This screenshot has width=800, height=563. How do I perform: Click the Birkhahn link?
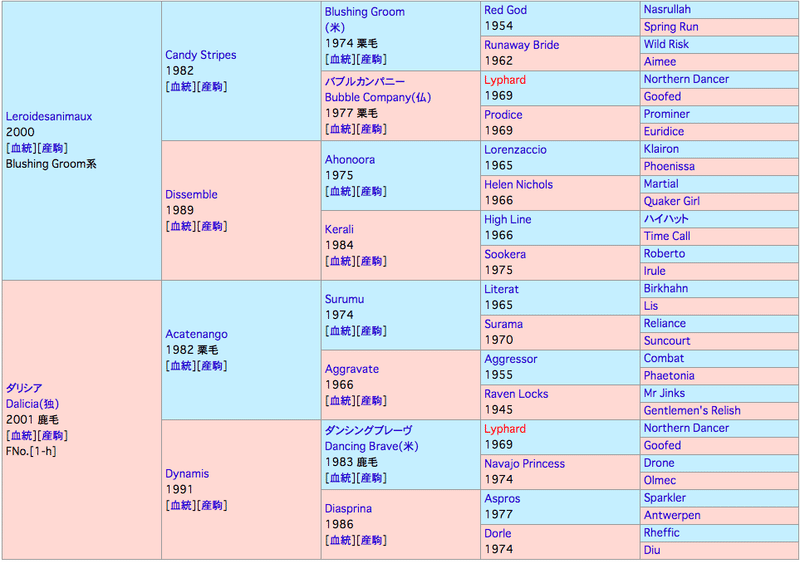point(666,288)
